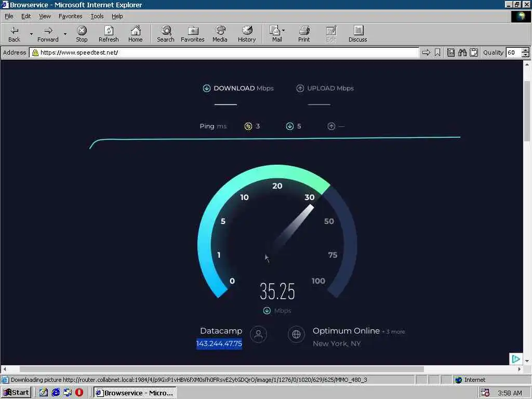Click the 3:58 AM clock
This screenshot has height=399, width=532.
click(510, 393)
